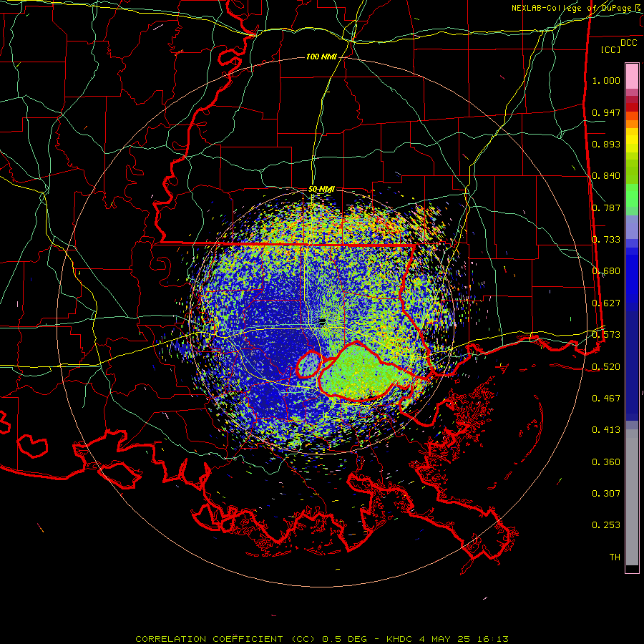Click the [CC] legend heading
644x644 pixels.
611,49
